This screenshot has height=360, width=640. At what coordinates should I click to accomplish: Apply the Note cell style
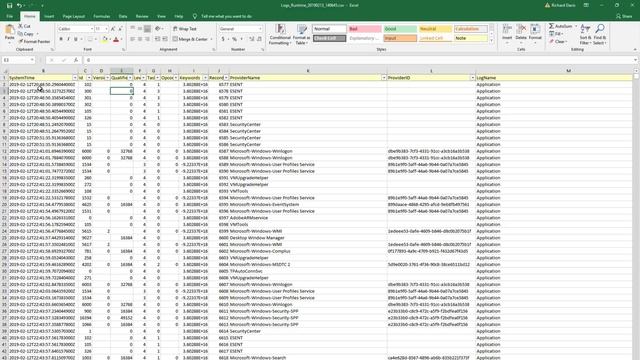[471, 38]
